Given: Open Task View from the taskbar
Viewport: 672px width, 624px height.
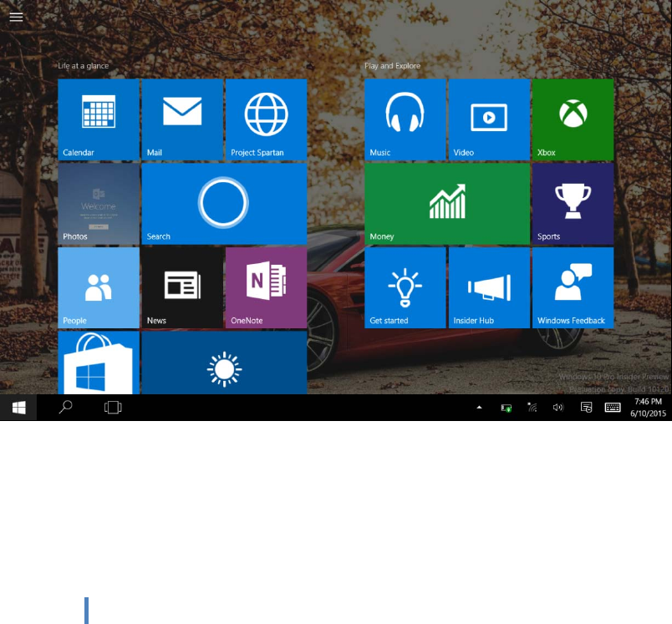Looking at the screenshot, I should coord(113,408).
